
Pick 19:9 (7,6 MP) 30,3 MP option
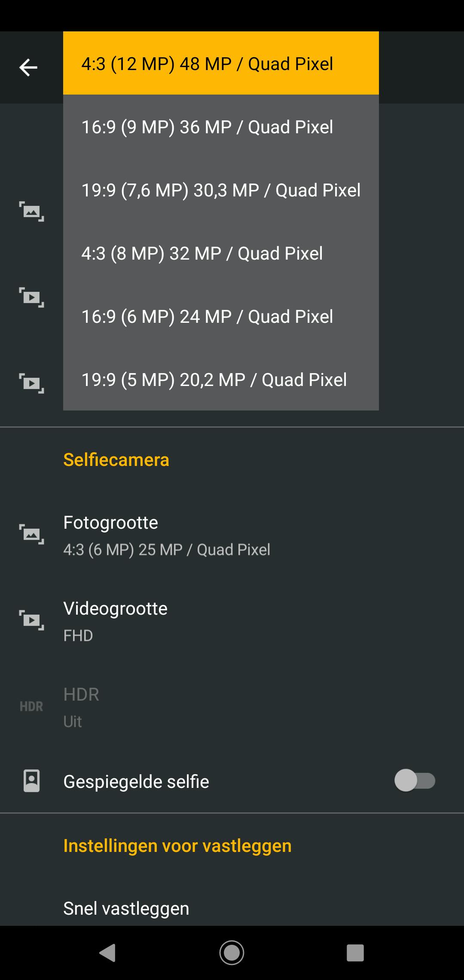click(x=221, y=190)
